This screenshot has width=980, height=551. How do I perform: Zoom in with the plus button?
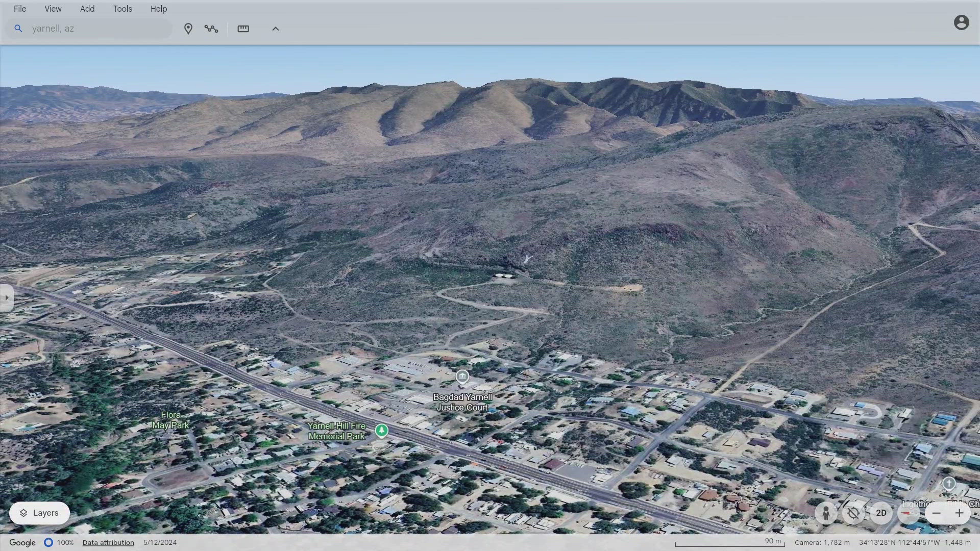(960, 513)
